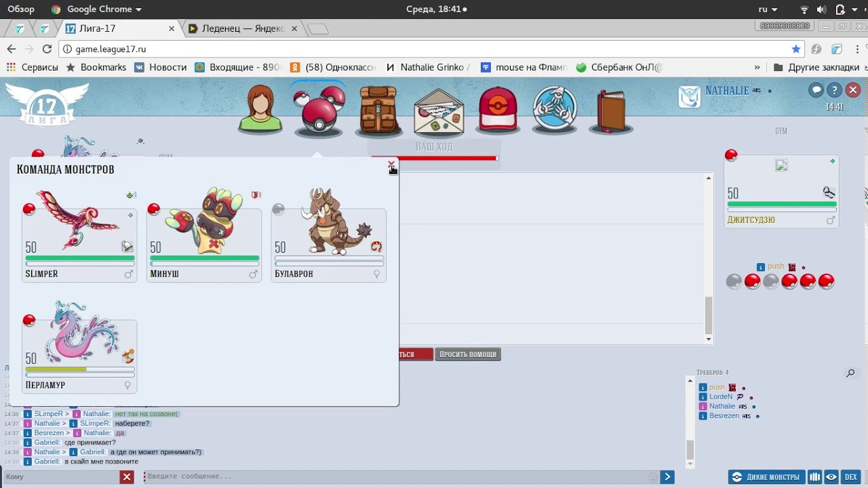Image resolution: width=868 pixels, height=488 pixels.
Task: Click the Кому recipient field
Action: tap(62, 477)
